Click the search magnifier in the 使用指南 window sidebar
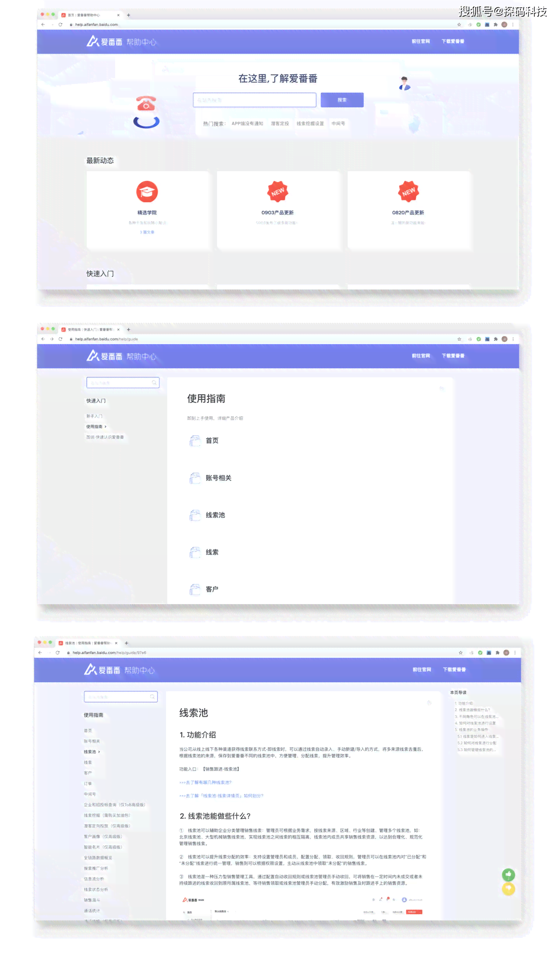Viewport: 560px width, 953px height. point(154,383)
